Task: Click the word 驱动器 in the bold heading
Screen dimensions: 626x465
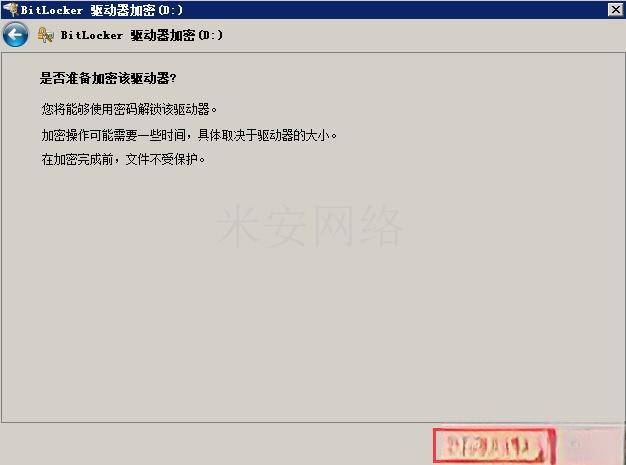Action: click(150, 78)
